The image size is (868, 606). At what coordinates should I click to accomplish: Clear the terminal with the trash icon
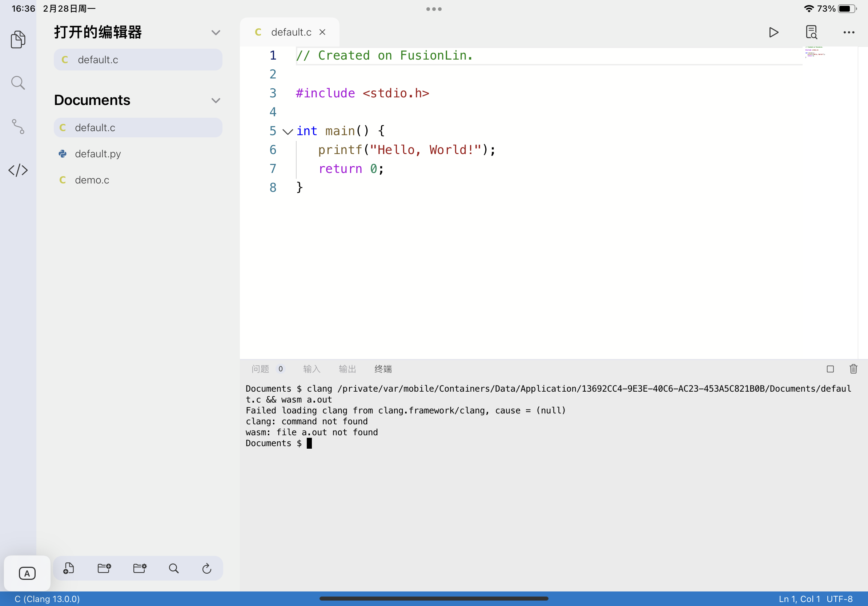click(x=853, y=369)
